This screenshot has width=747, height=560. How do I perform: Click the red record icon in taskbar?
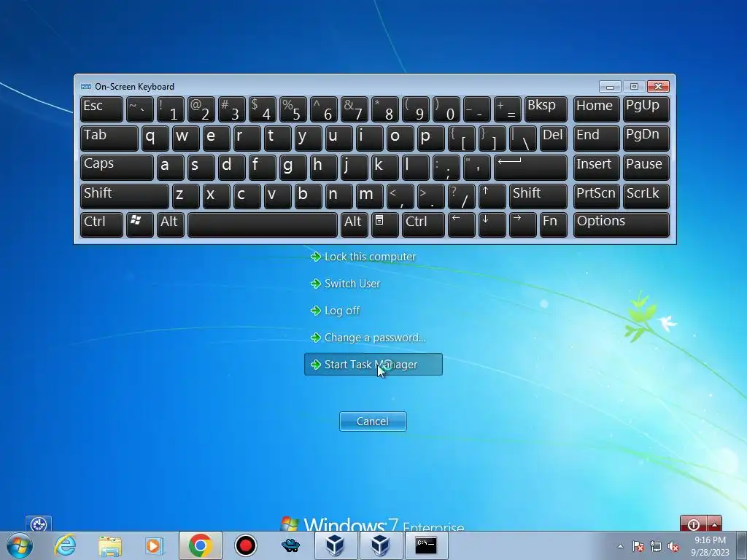click(x=246, y=545)
